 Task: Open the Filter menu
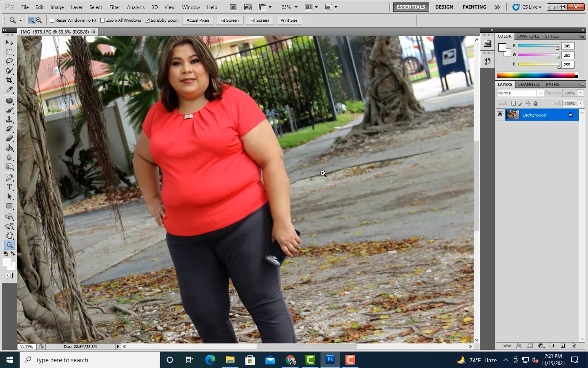click(115, 7)
